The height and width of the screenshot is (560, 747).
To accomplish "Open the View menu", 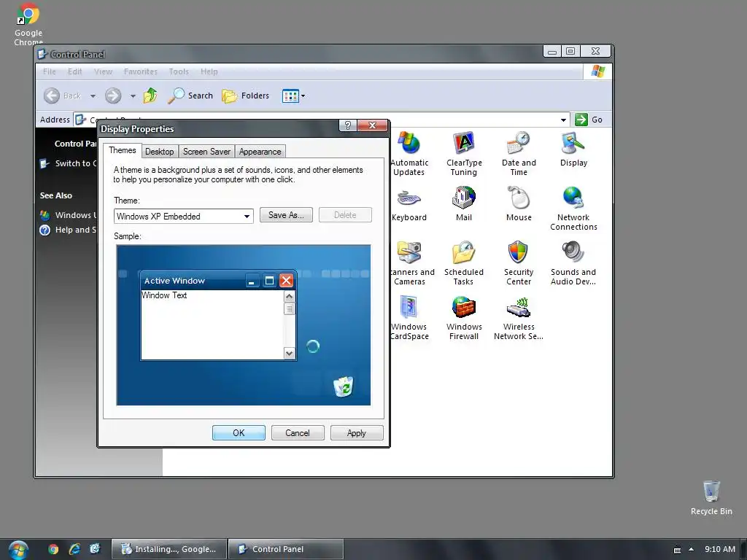I will coord(103,71).
